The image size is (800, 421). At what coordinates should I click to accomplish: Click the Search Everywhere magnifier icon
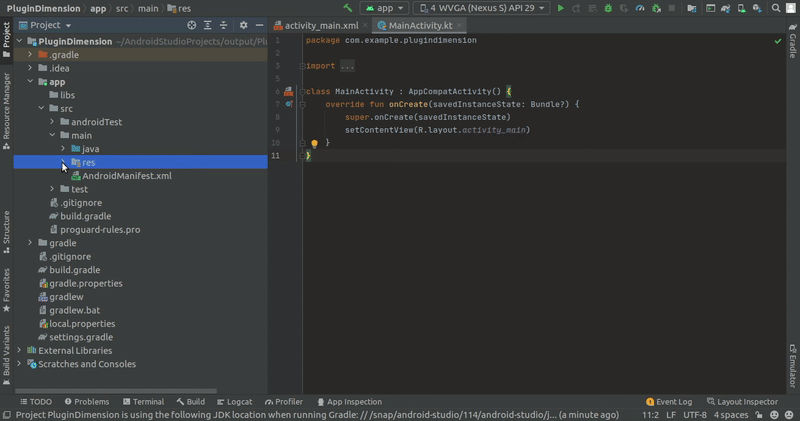coord(776,8)
